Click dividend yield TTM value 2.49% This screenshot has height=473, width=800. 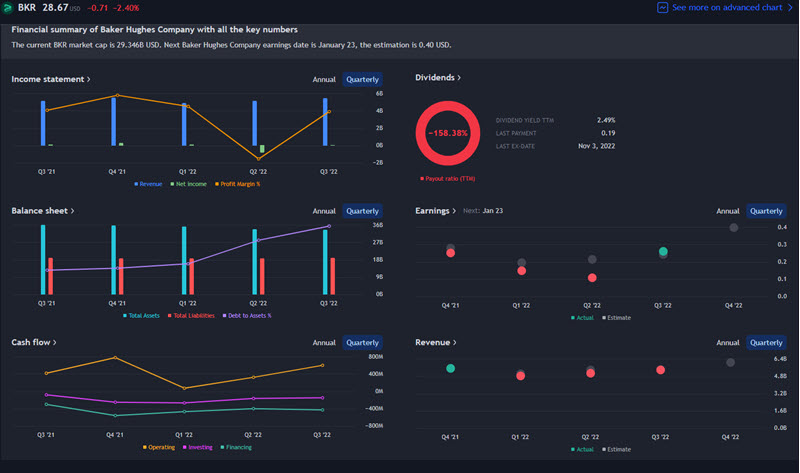[606, 120]
